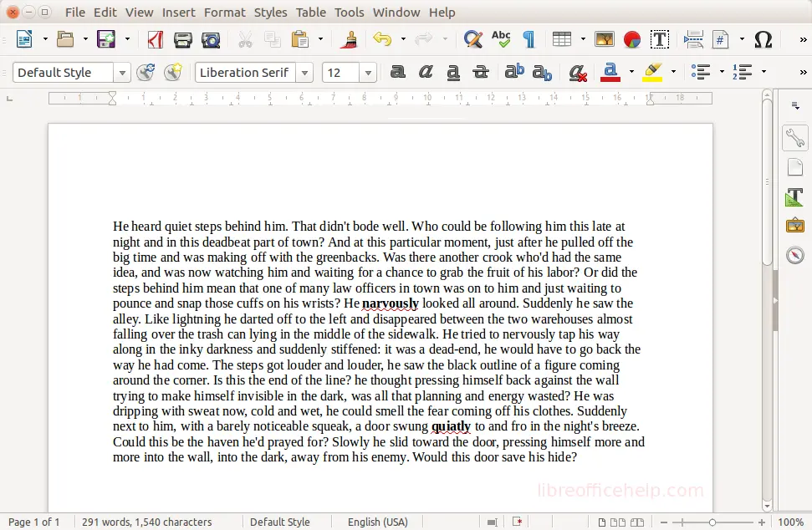Expand the Default Style paragraph dropdown
This screenshot has height=530, width=812.
click(x=122, y=73)
